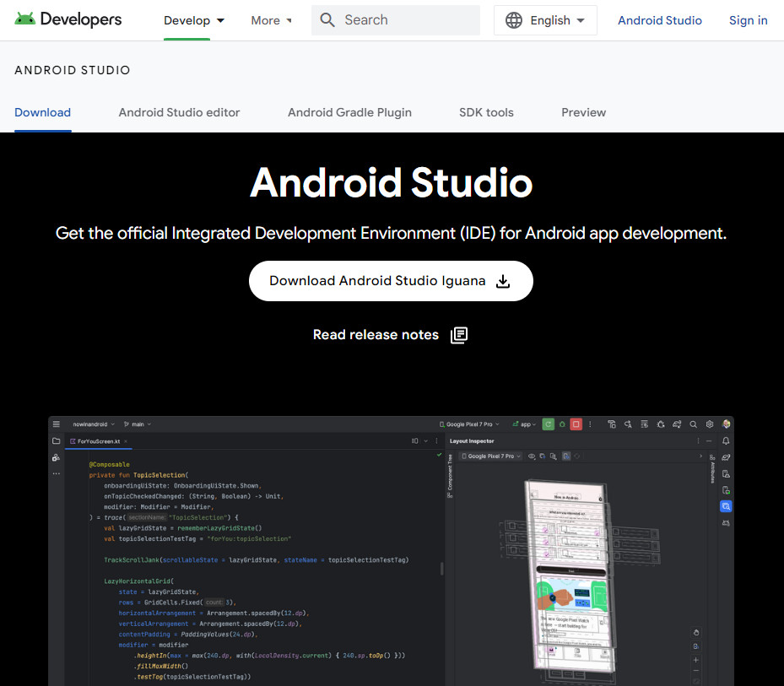Click the Notifications bell icon in IDE
This screenshot has height=686, width=784.
[x=726, y=441]
